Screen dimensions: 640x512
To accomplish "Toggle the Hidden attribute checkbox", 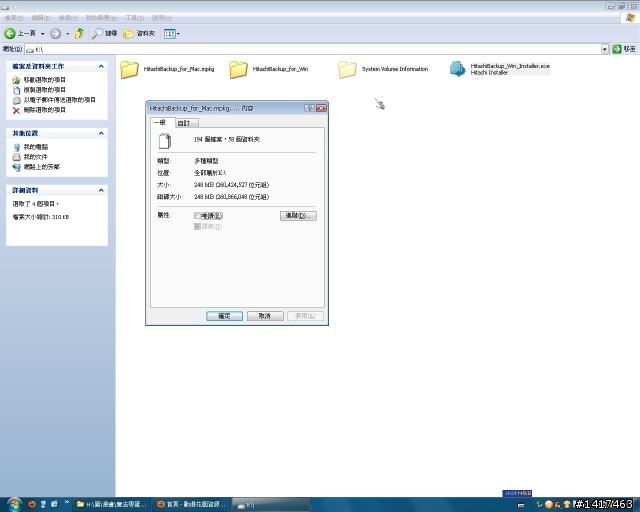I will [x=197, y=227].
